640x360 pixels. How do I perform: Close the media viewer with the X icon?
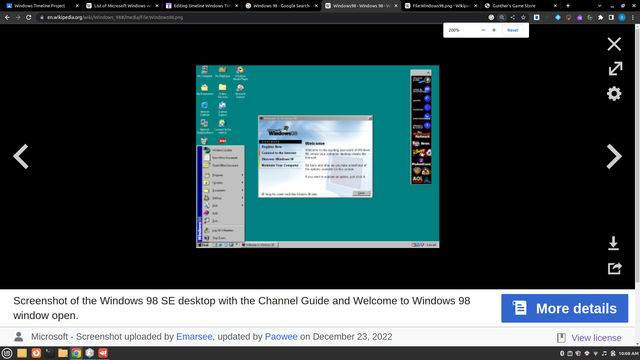pos(614,44)
